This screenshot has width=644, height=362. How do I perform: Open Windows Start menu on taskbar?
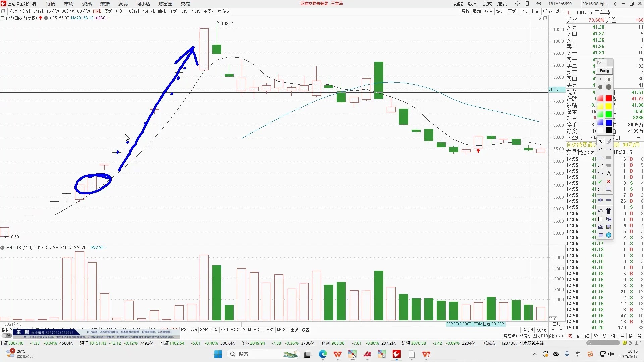point(218,354)
